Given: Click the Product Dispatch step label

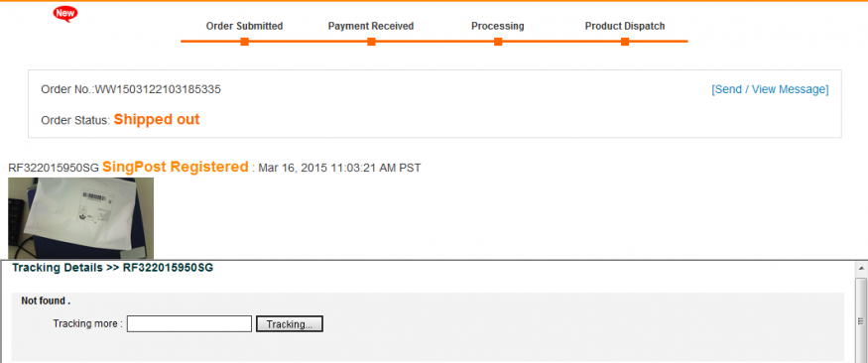Looking at the screenshot, I should (625, 26).
